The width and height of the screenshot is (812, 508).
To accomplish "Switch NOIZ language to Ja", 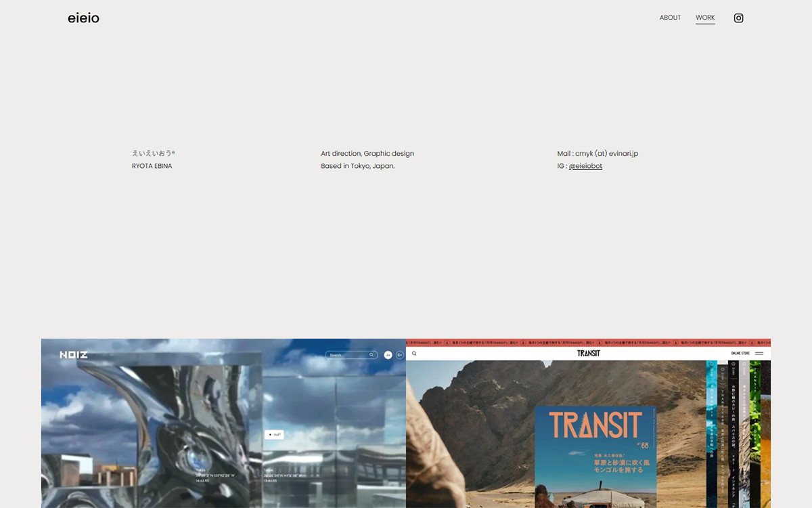I will (x=388, y=355).
